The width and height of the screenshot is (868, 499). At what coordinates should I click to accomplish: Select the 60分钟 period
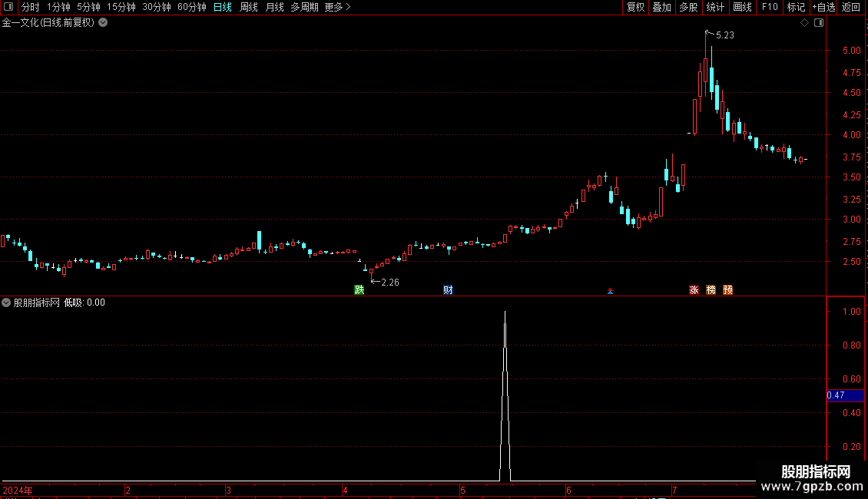point(191,7)
